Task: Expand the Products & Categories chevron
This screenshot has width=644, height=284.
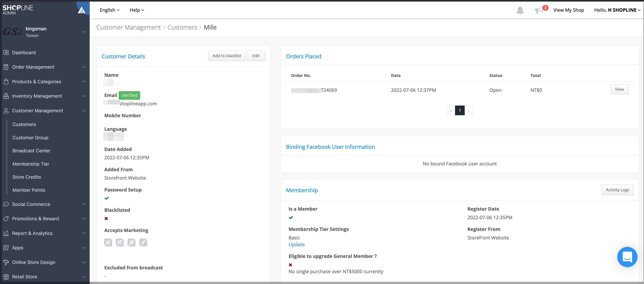Action: pyautogui.click(x=84, y=82)
